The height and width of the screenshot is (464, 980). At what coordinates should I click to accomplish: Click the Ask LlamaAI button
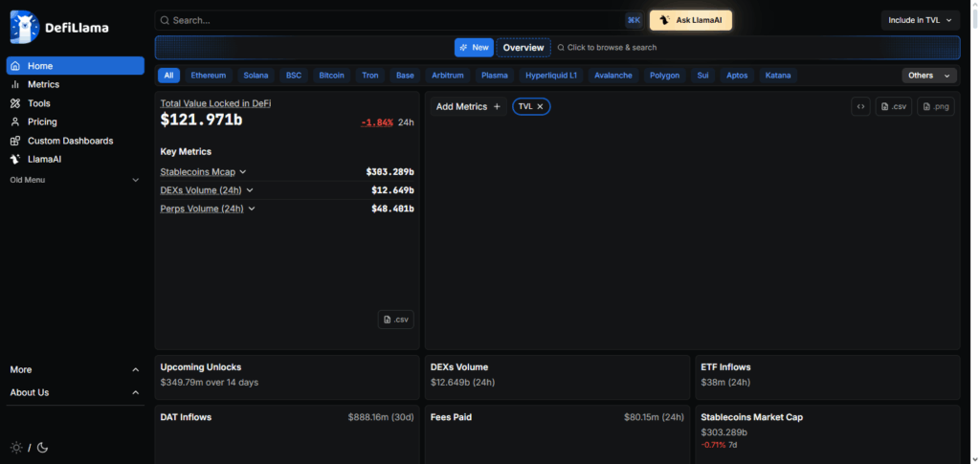[x=690, y=20]
